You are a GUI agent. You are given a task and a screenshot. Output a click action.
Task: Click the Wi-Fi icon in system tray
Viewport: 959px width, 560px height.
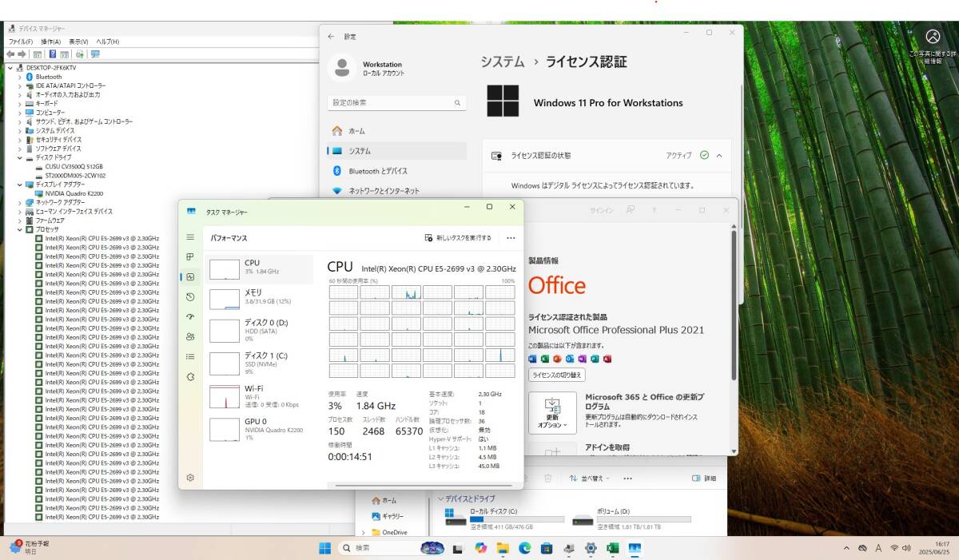[x=893, y=548]
